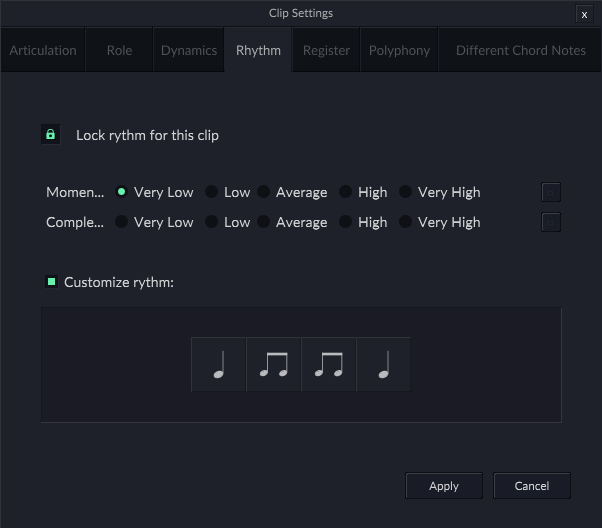Viewport: 602px width, 528px height.
Task: Set Complexity to Very High
Action: (x=405, y=222)
